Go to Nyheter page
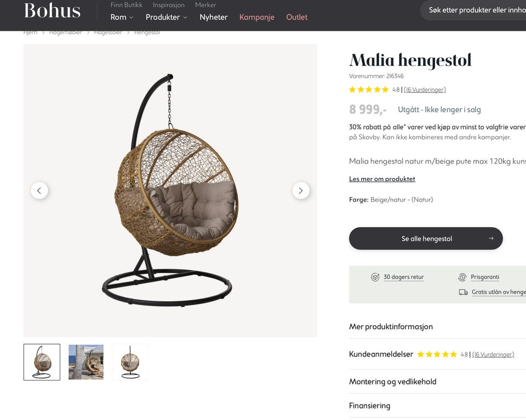Viewport: 526px width, 420px height. (x=213, y=17)
